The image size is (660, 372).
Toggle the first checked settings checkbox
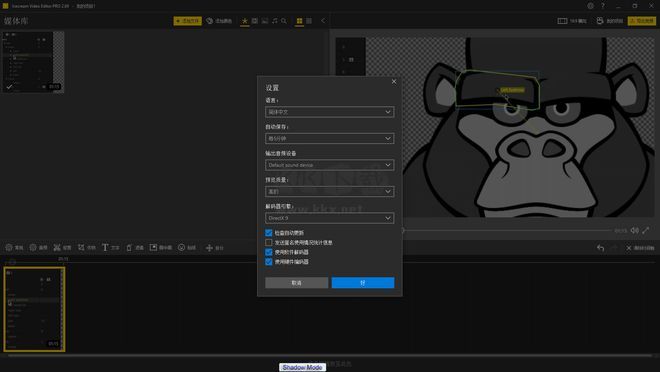[269, 233]
